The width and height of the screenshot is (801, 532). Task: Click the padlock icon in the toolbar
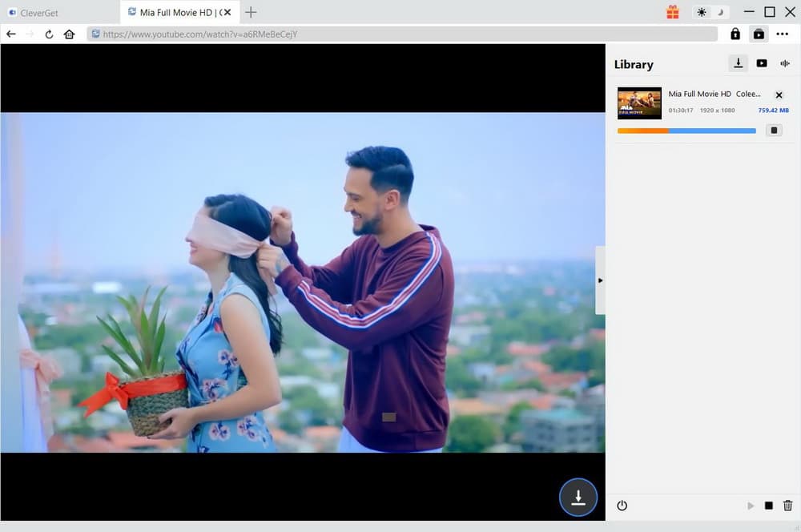[735, 34]
